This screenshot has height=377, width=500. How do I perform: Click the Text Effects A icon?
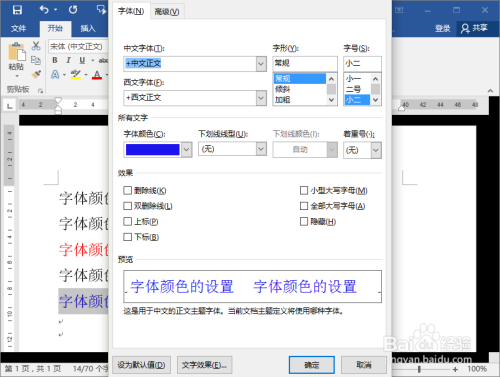[x=55, y=74]
